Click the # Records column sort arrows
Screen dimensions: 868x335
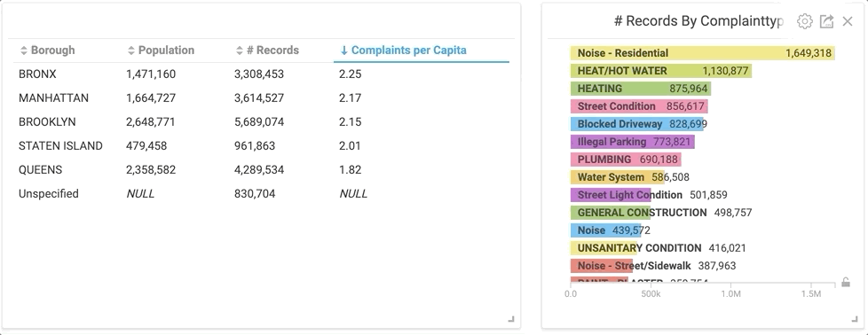tap(239, 51)
